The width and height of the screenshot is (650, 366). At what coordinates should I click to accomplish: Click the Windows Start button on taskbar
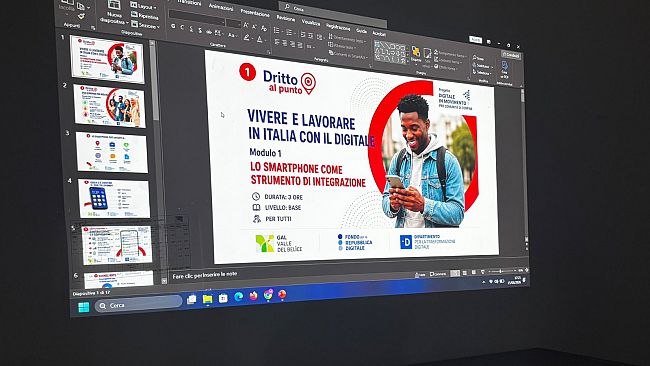pos(83,307)
